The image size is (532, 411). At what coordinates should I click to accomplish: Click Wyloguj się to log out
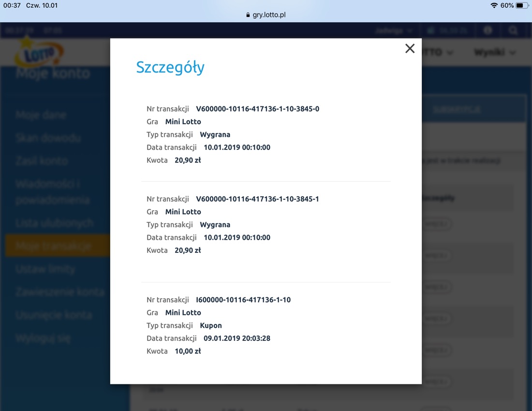(x=43, y=338)
